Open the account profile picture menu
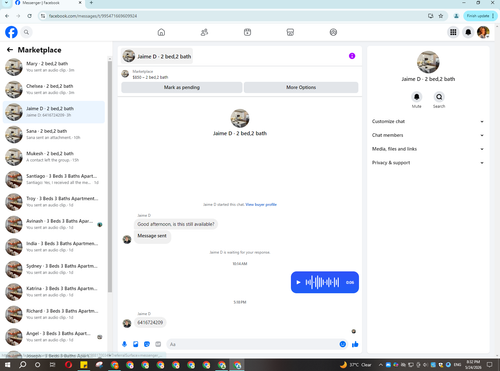The image size is (500, 371). point(483,32)
